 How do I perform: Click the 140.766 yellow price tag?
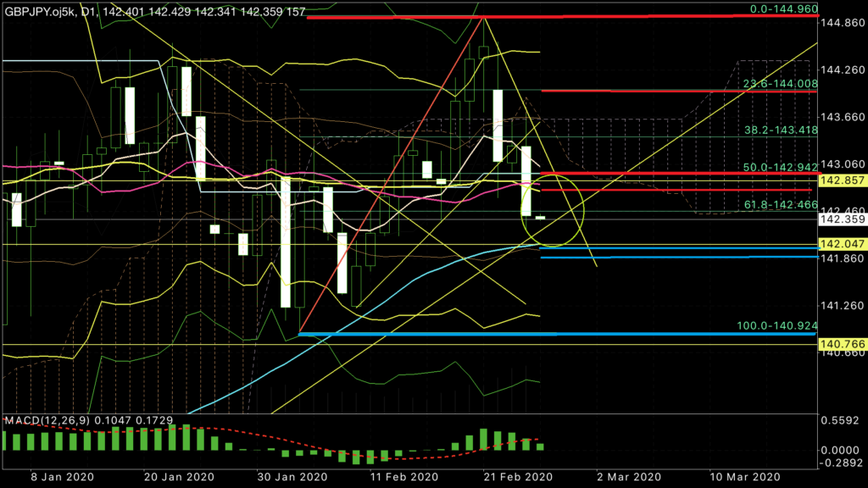pos(842,344)
